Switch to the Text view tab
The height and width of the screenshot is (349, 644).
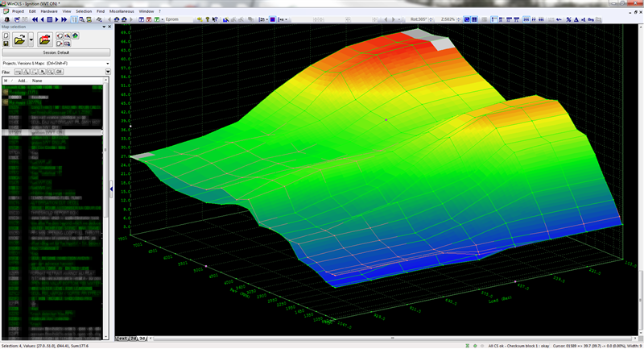(x=123, y=339)
